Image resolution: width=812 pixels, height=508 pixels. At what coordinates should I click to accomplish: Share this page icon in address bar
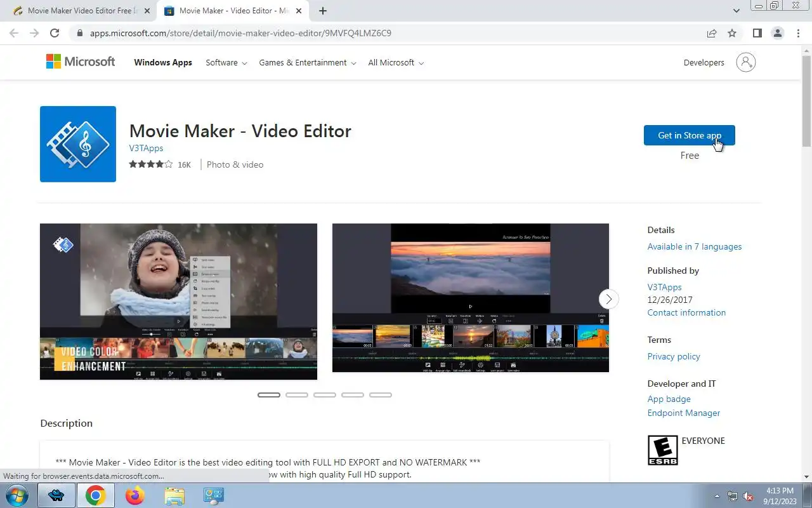pos(712,33)
